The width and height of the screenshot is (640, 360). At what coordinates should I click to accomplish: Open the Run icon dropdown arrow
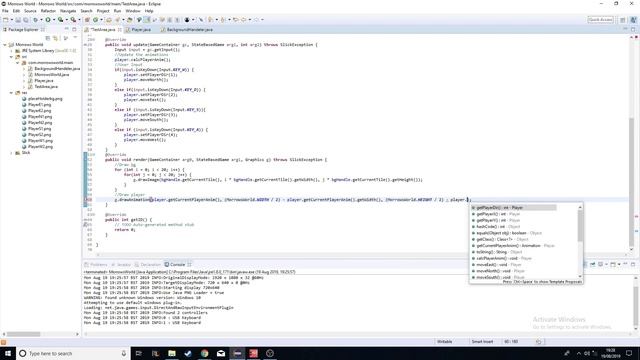point(54,20)
